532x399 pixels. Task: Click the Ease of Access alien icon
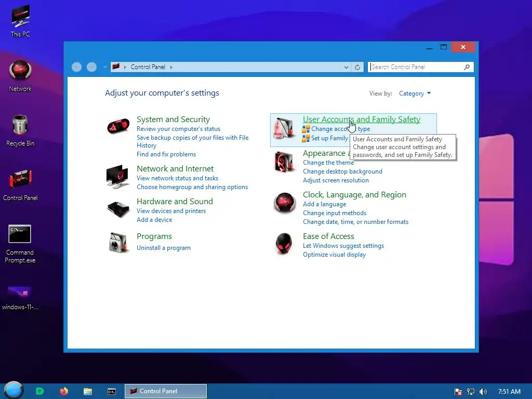(284, 243)
